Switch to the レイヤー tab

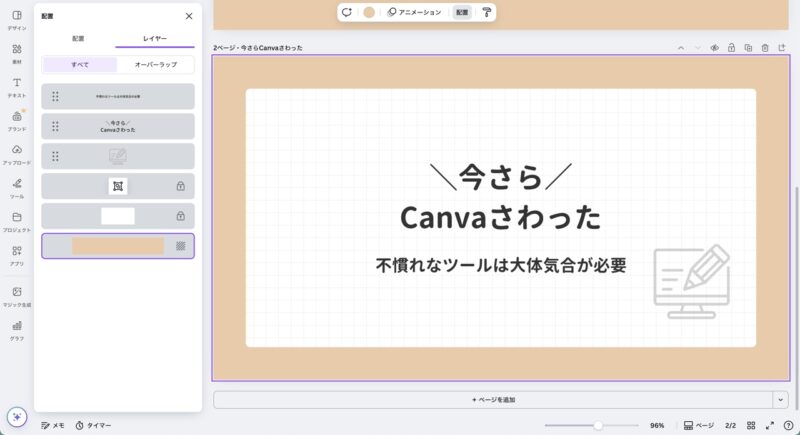pos(155,39)
